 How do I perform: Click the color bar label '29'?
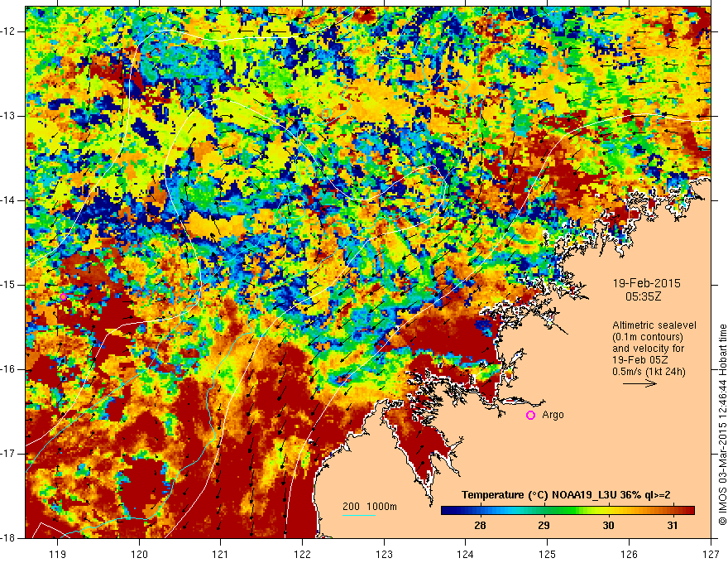(544, 526)
